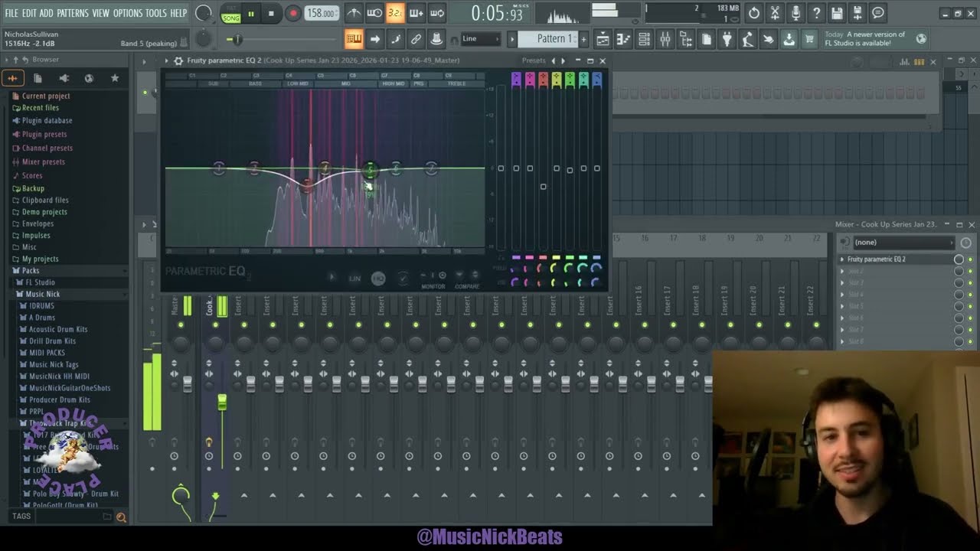Viewport: 980px width, 551px height.
Task: Toggle overdub blend recording
Action: pos(416,13)
